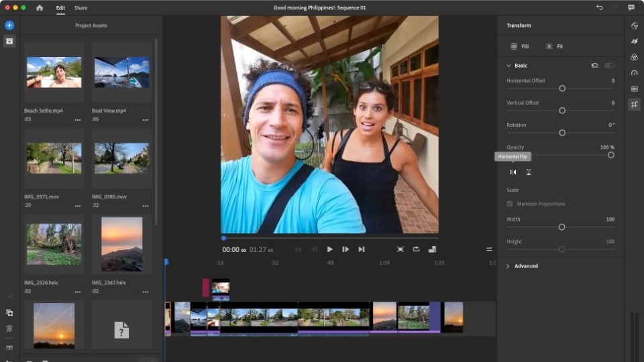Image resolution: width=644 pixels, height=362 pixels.
Task: Click the 1:04 mark on timeline ruler
Action: pos(384,263)
